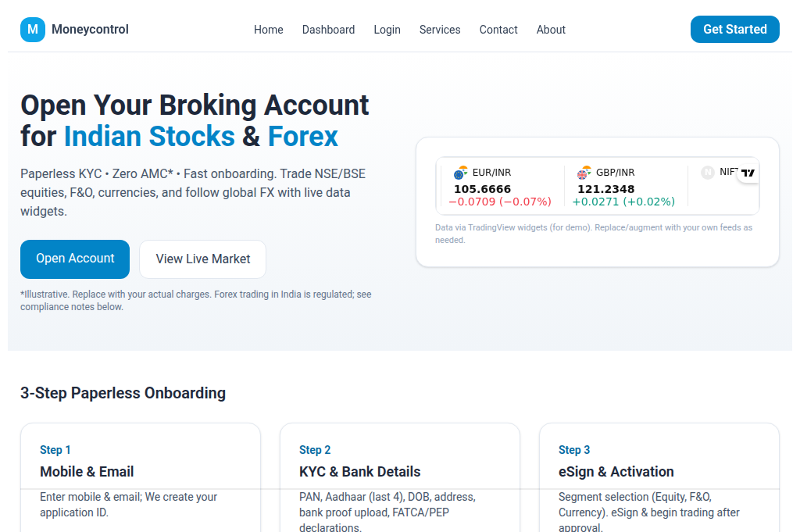The image size is (800, 532).
Task: Click the Open Account button
Action: pyautogui.click(x=75, y=259)
